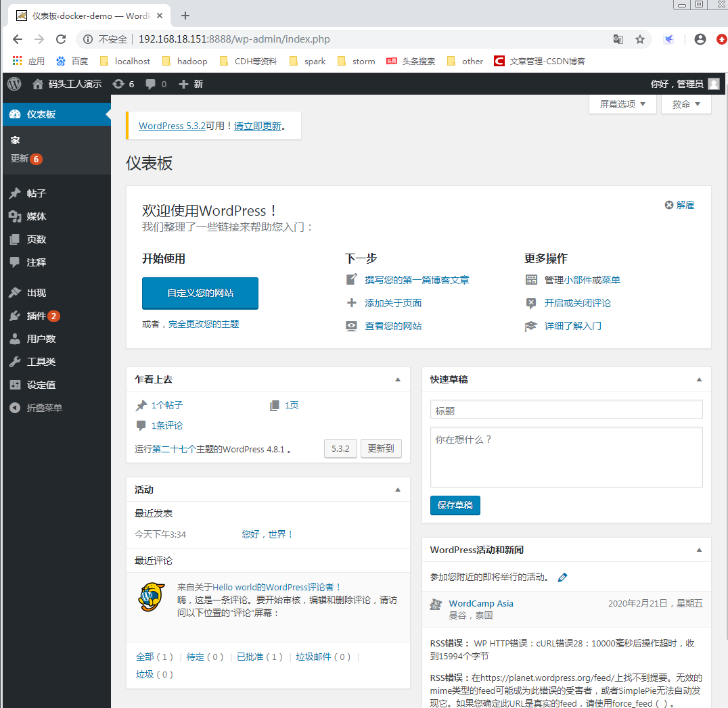The image size is (728, 708).
Task: Click the browser address bar URL
Action: pyautogui.click(x=235, y=39)
